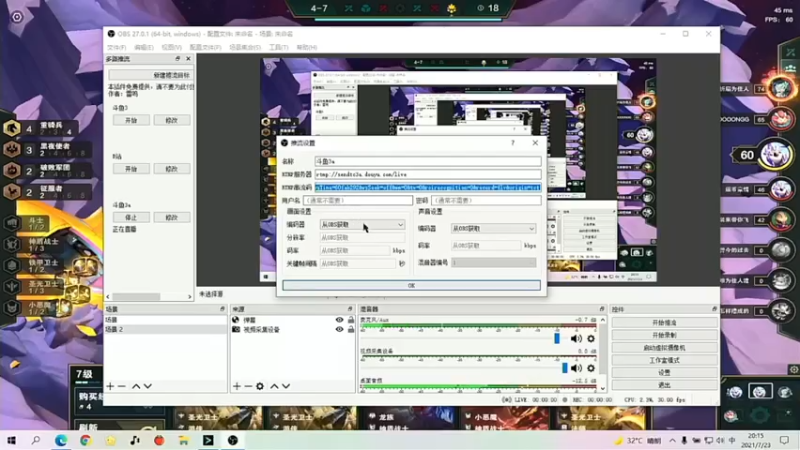Image resolution: width=800 pixels, height=450 pixels.
Task: Open the 混音器编号 dropdown
Action: click(493, 262)
